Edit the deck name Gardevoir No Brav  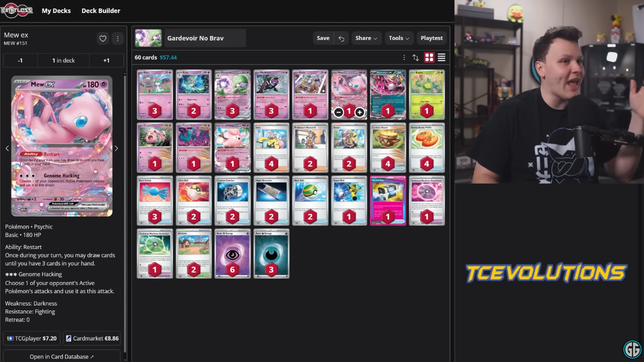click(205, 38)
